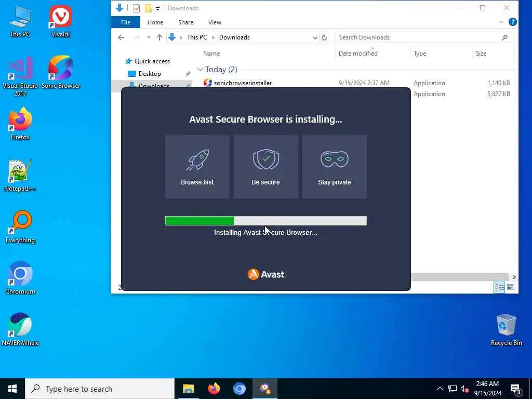532x399 pixels.
Task: Expand the Explorer ribbon chevron
Action: 501,22
